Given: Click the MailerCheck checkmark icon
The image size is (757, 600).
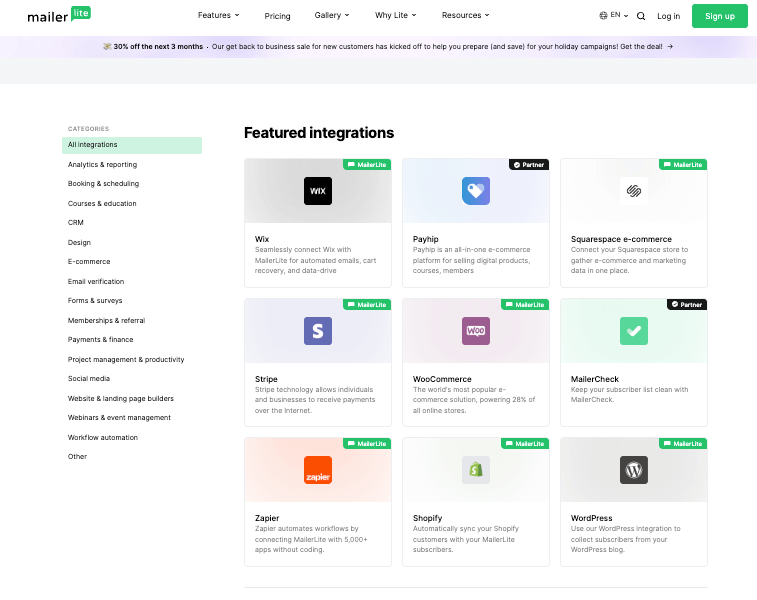Looking at the screenshot, I should click(633, 331).
